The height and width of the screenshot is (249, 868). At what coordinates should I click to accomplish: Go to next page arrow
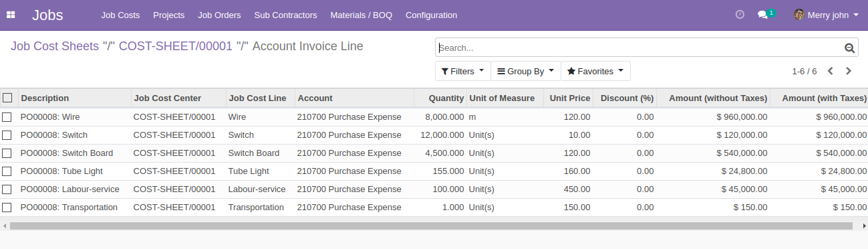(x=849, y=71)
